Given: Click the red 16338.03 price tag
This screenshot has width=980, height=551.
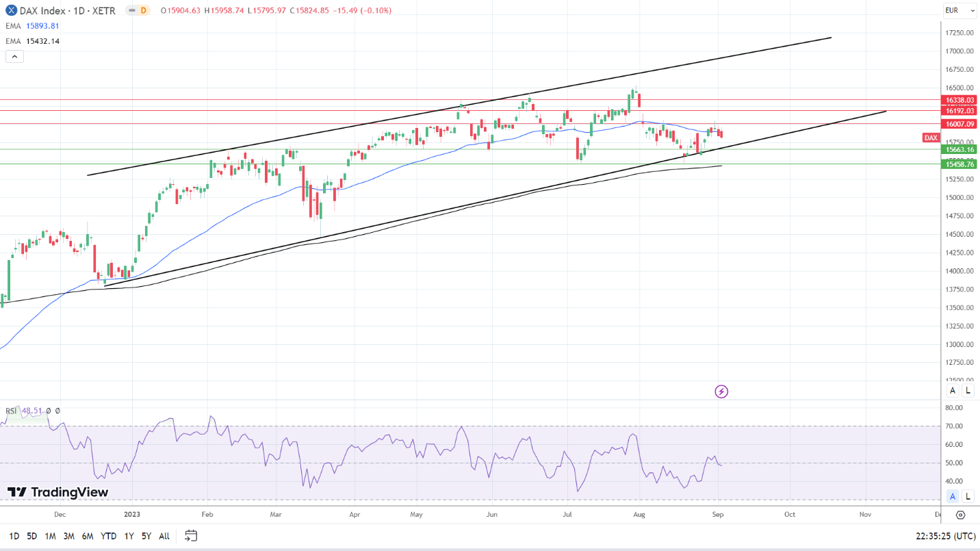Looking at the screenshot, I should click(960, 100).
